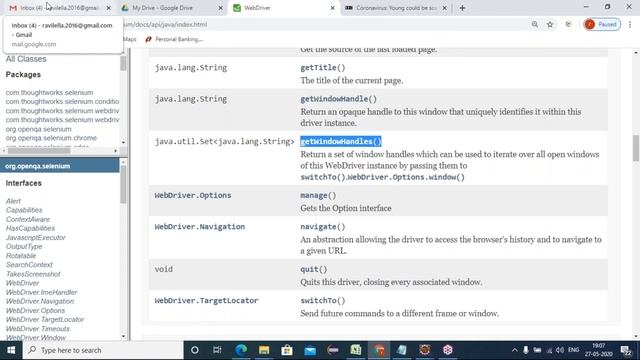Viewport: 640px width, 360px height.
Task: Open the JavascriptExecutor interface
Action: pyautogui.click(x=36, y=238)
